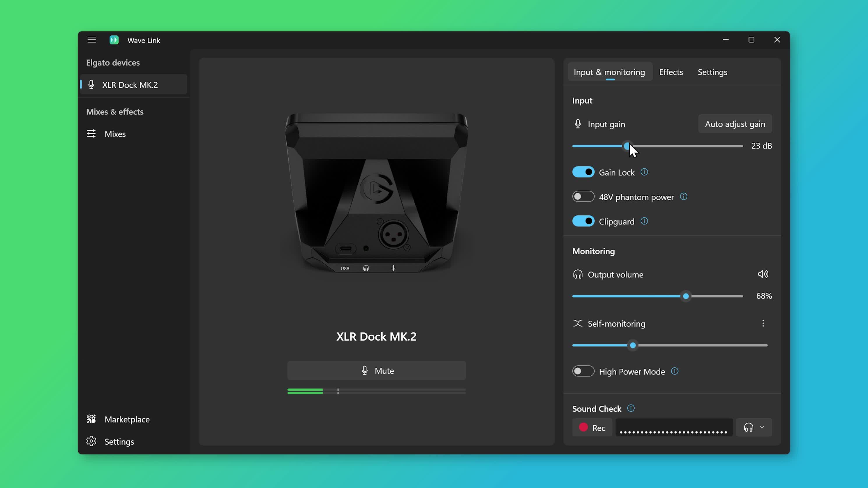Click the 23 dB gain value
The image size is (868, 488).
click(761, 146)
